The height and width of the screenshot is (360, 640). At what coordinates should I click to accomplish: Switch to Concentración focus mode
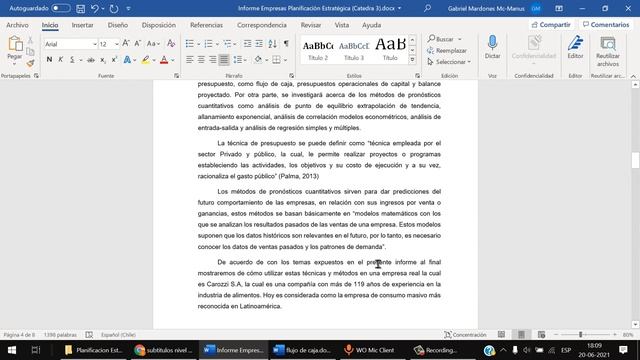[x=465, y=335]
